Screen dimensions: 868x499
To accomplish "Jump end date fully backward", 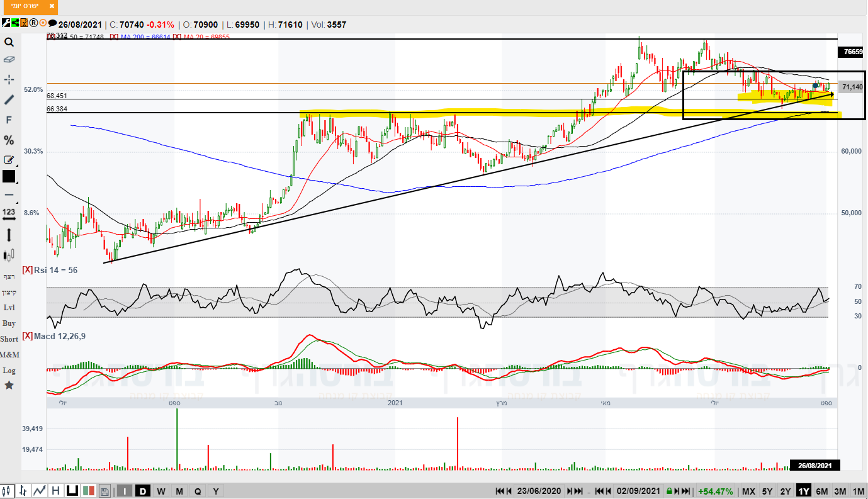I will tap(599, 491).
